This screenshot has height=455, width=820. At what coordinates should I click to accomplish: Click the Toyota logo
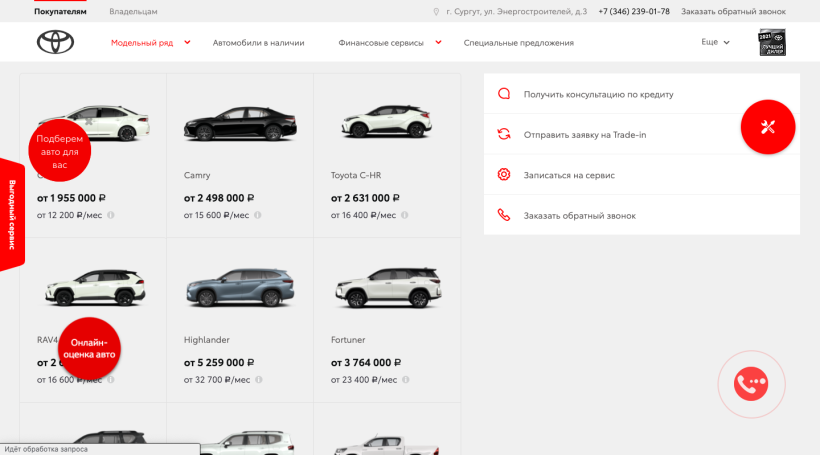click(x=55, y=42)
